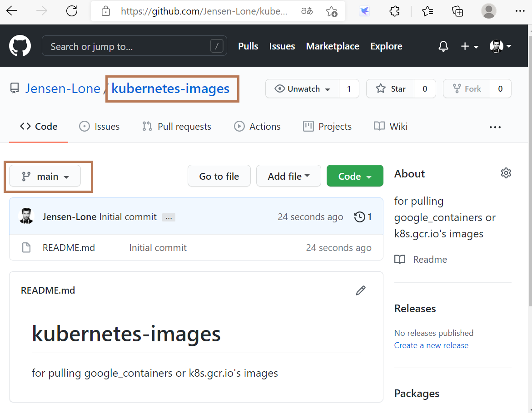Go back with the browser back arrow

(x=12, y=11)
